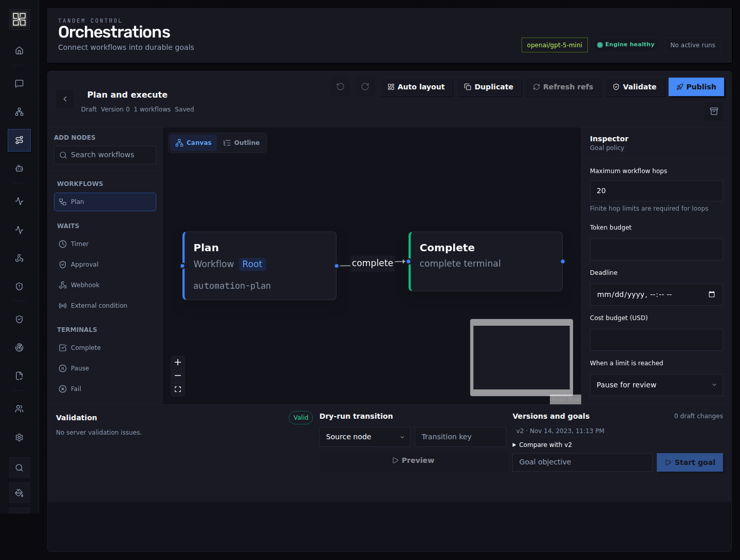
Task: Open the deadline calendar picker icon
Action: pos(712,294)
